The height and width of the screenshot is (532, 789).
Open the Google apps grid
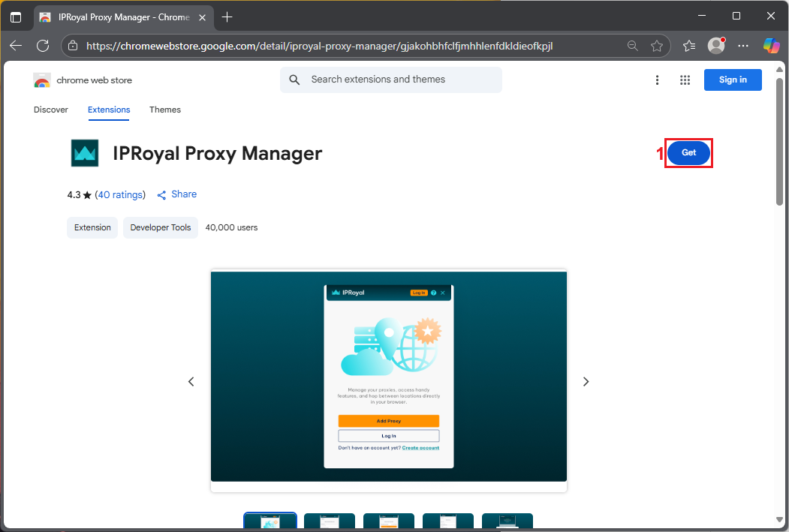[x=685, y=80]
